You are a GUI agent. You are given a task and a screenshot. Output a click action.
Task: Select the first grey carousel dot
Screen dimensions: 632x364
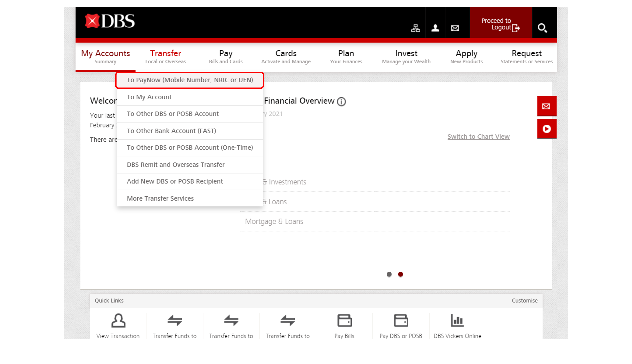(x=389, y=274)
